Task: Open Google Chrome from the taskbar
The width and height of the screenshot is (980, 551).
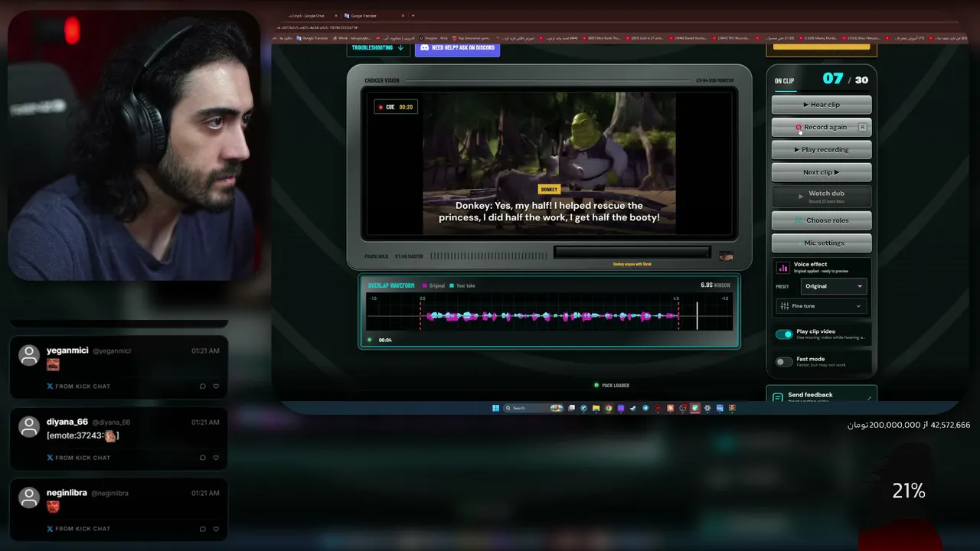Action: pos(608,408)
